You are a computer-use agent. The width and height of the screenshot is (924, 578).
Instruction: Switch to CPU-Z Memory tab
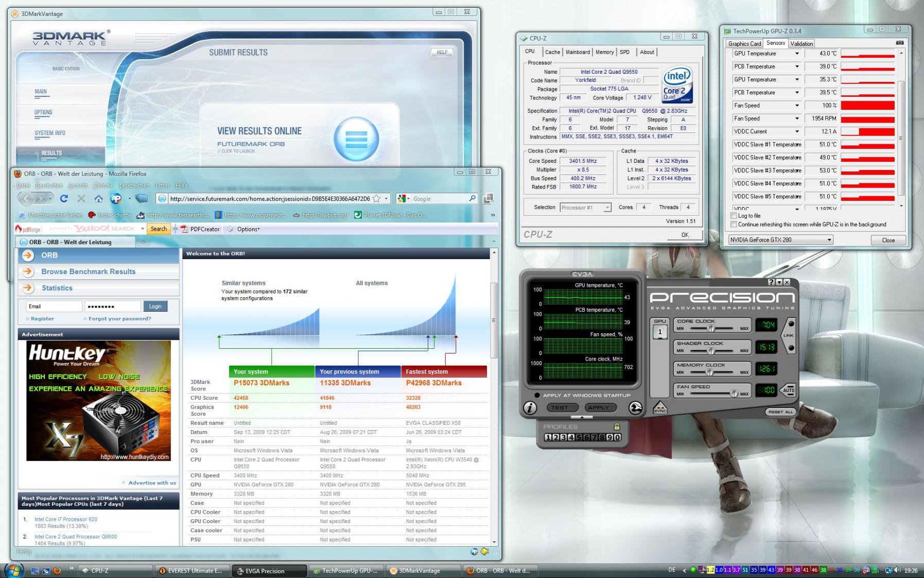pyautogui.click(x=604, y=52)
